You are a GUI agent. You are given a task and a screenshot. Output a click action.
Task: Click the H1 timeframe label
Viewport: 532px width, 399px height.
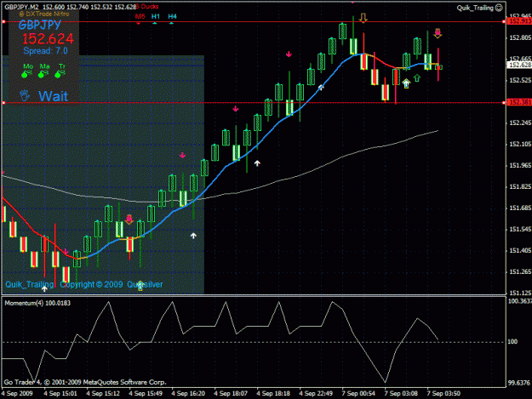point(156,16)
